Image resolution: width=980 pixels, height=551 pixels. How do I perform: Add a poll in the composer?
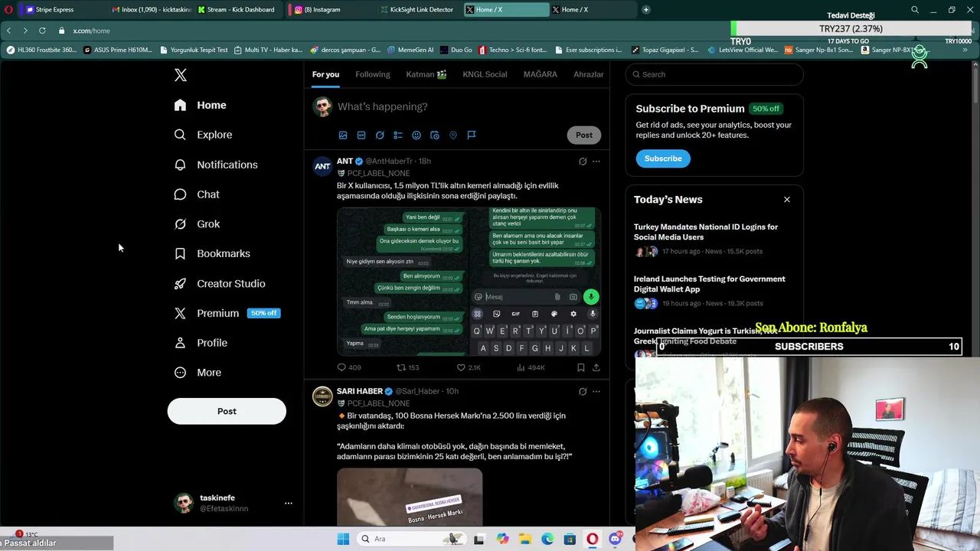tap(398, 135)
